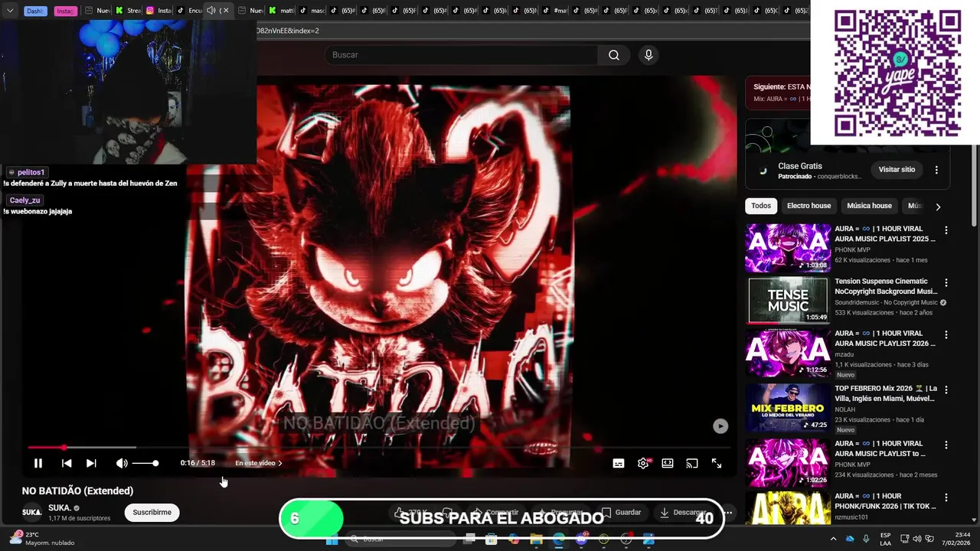The height and width of the screenshot is (551, 980).
Task: Switch to the matt browser tab
Action: (x=282, y=11)
